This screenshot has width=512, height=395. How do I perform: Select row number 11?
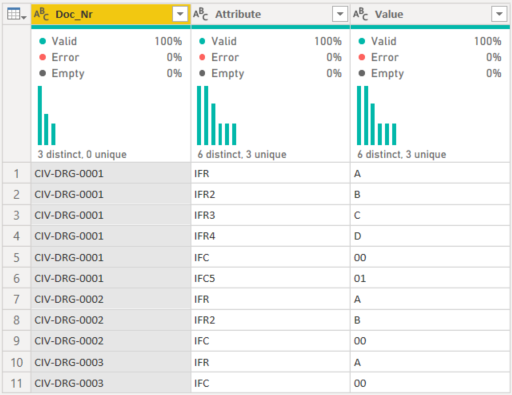pyautogui.click(x=17, y=383)
